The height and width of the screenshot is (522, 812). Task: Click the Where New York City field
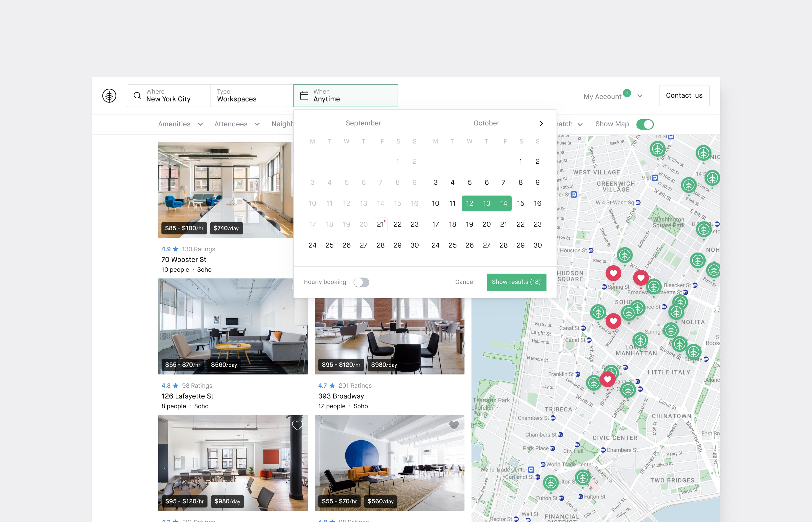(168, 96)
